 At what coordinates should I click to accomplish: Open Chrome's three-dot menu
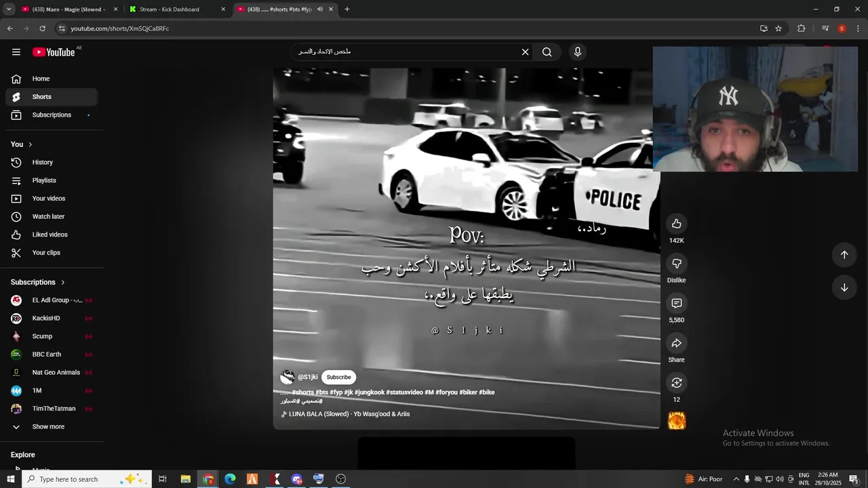pyautogui.click(x=859, y=28)
